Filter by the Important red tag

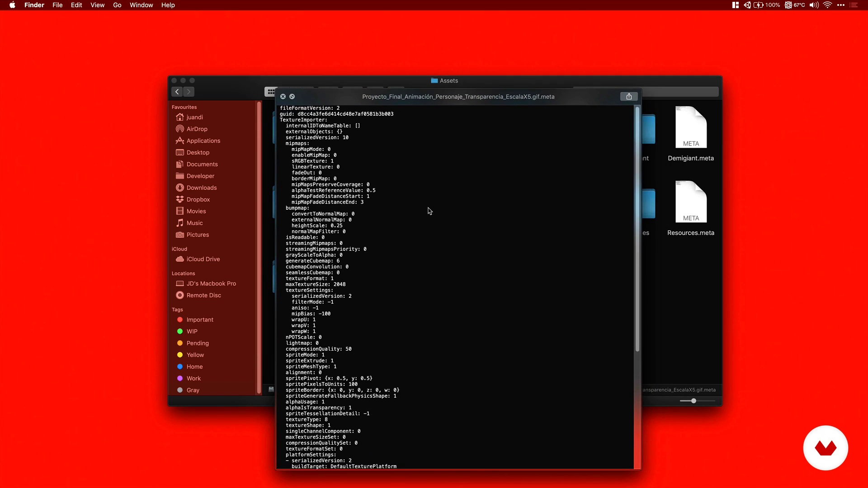point(199,319)
